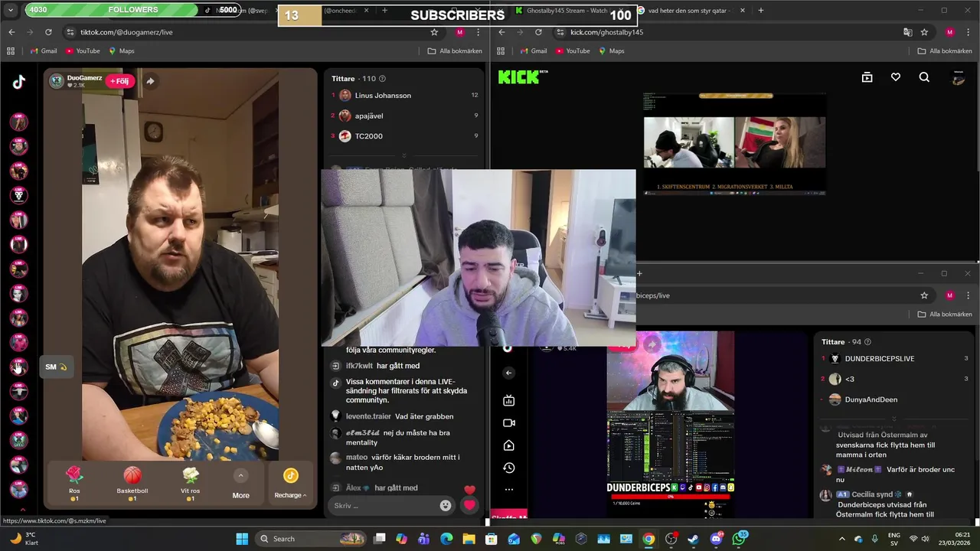This screenshot has height=551, width=980.
Task: Open Alla bokmärken in Dunderbiceps window
Action: tap(945, 315)
